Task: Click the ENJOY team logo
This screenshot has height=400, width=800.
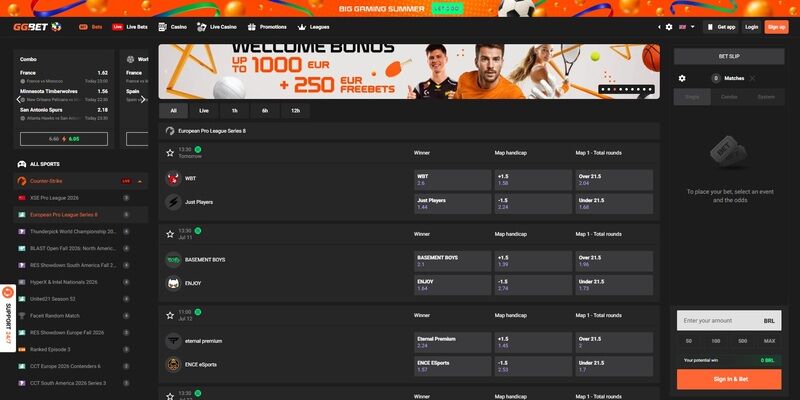Action: 173,283
